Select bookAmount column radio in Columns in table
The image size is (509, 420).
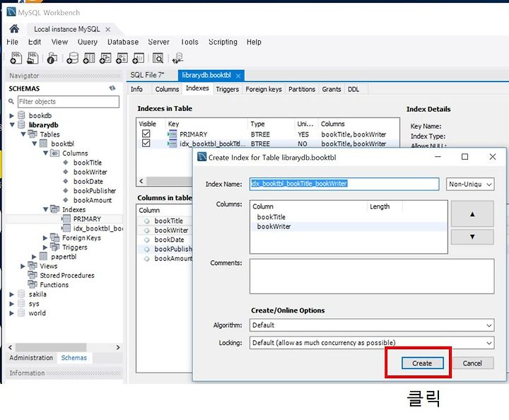[147, 258]
